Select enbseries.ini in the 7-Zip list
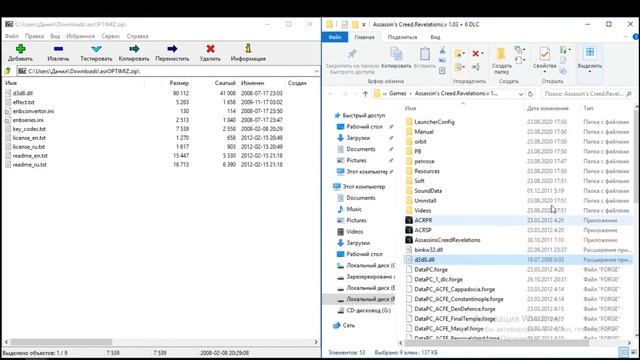 click(x=28, y=120)
